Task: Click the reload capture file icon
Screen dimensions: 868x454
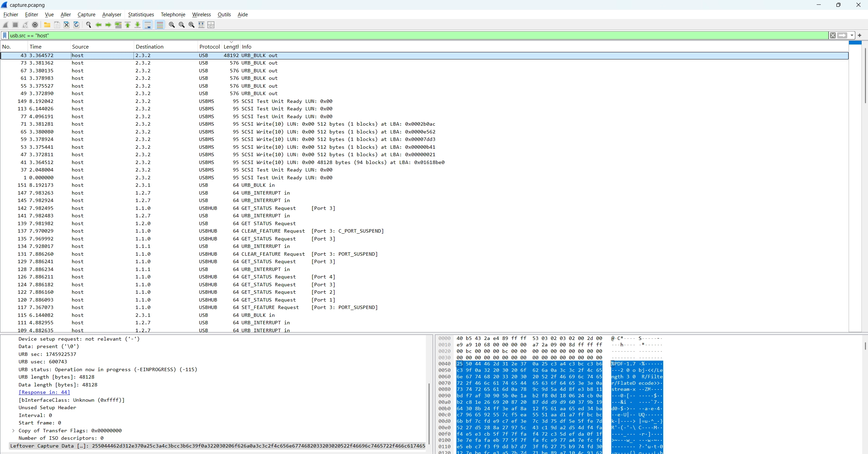Action: click(76, 25)
